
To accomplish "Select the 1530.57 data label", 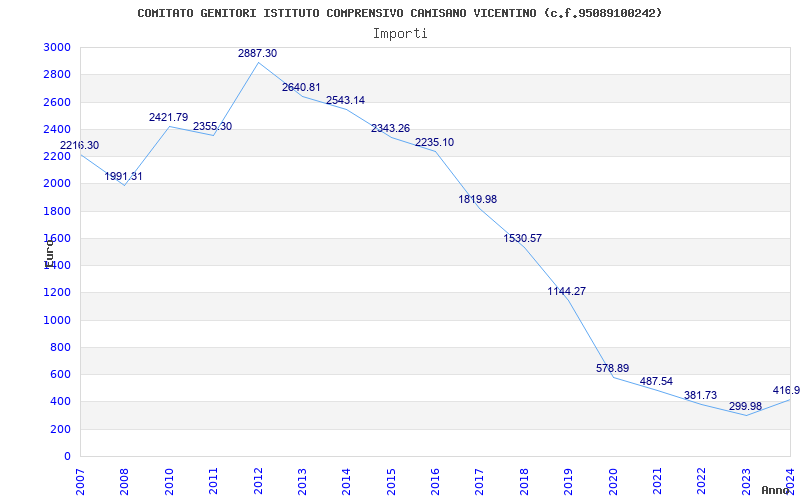I will [x=522, y=238].
